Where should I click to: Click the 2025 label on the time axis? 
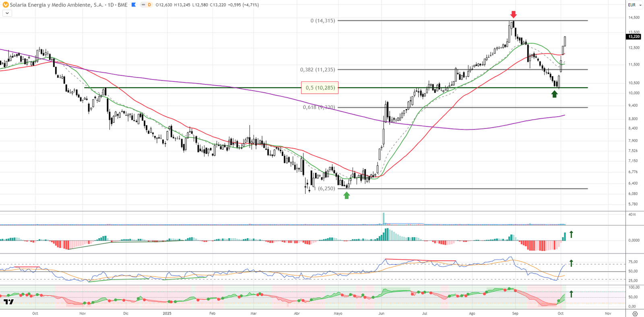(167, 313)
